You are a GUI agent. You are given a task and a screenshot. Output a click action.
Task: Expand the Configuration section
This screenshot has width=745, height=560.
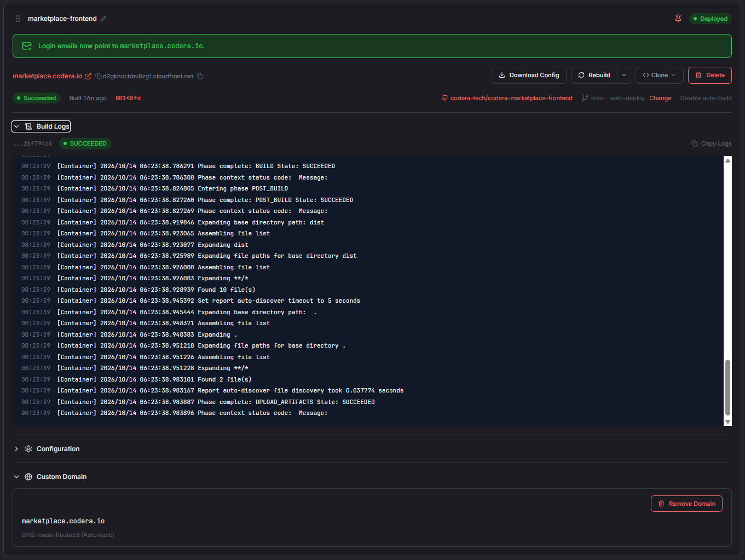(16, 449)
